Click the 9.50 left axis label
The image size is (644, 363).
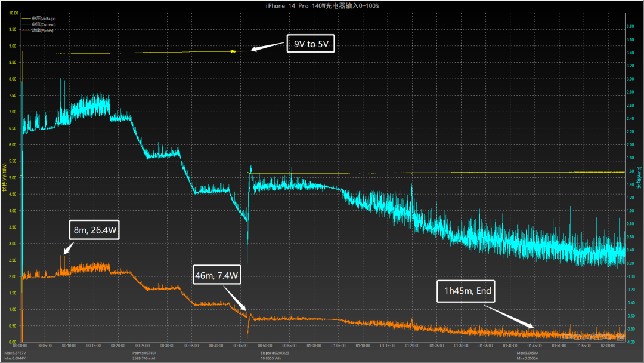coord(13,30)
